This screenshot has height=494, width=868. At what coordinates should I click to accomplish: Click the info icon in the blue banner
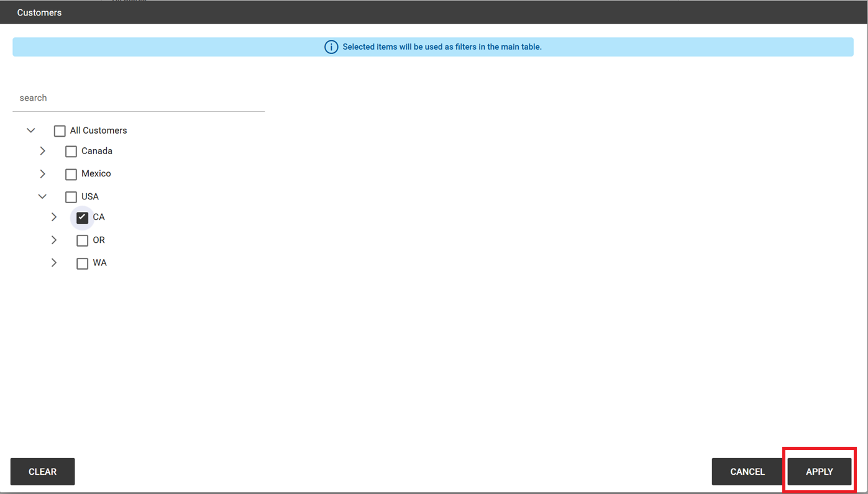pos(331,47)
